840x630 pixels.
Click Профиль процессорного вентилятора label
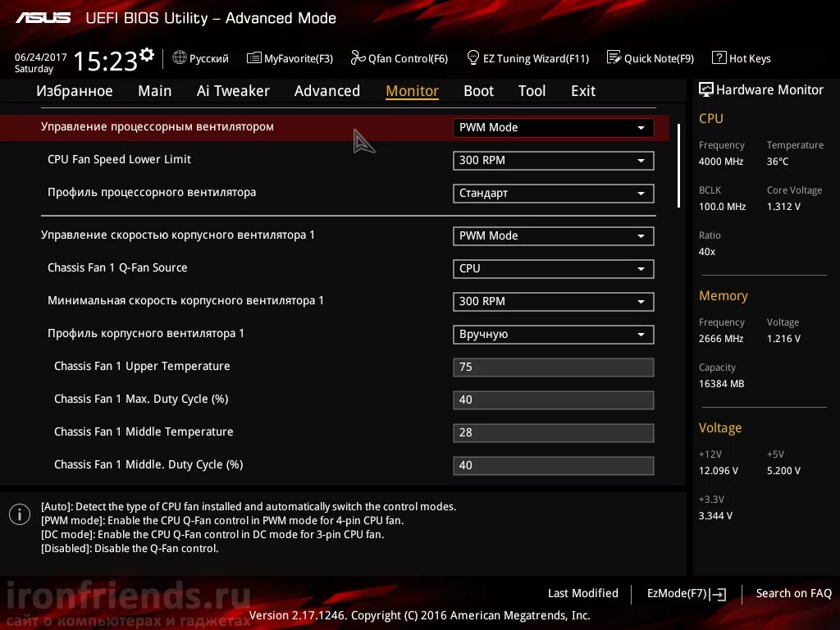(x=152, y=192)
